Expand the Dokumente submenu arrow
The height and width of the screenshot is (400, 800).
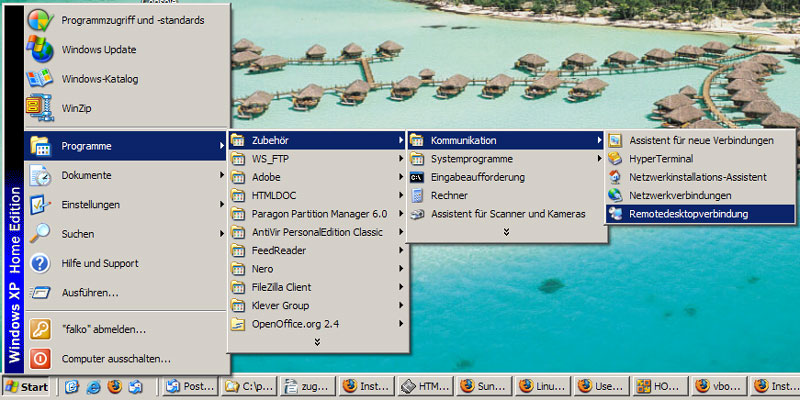click(x=222, y=175)
